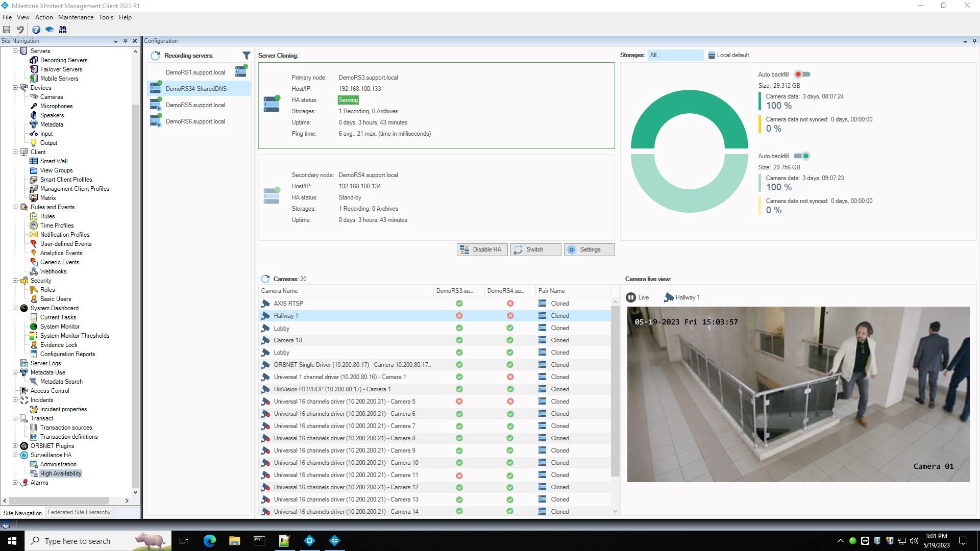
Task: Collapse the Security tree node
Action: [x=15, y=281]
